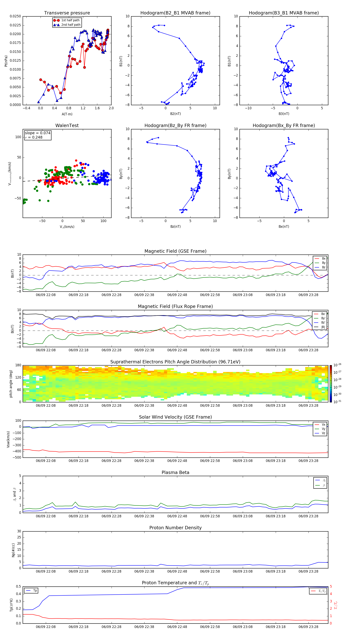Click the 'Magnetic Field (GSE Frame)' title
The image size is (351, 644).
(175, 251)
